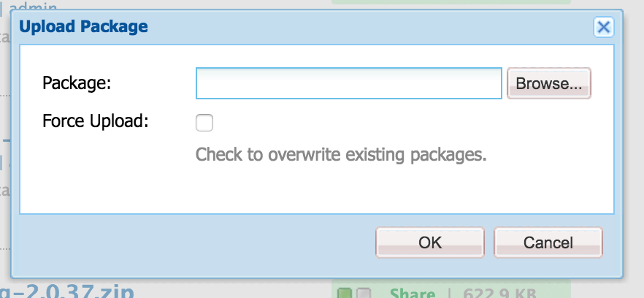Screen dimensions: 644x298
Task: Close the Upload Package dialog
Action: point(603,28)
